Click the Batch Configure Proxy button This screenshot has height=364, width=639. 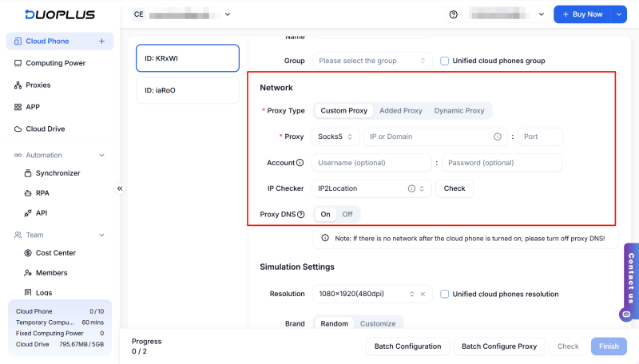coord(499,346)
